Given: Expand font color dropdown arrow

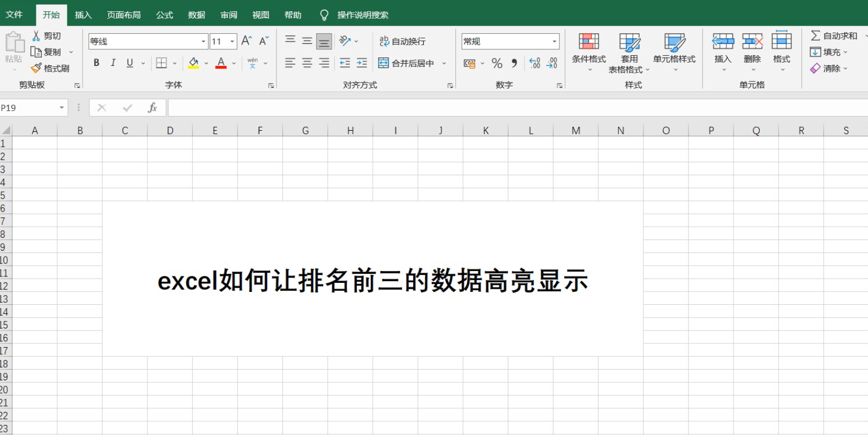Looking at the screenshot, I should (234, 63).
